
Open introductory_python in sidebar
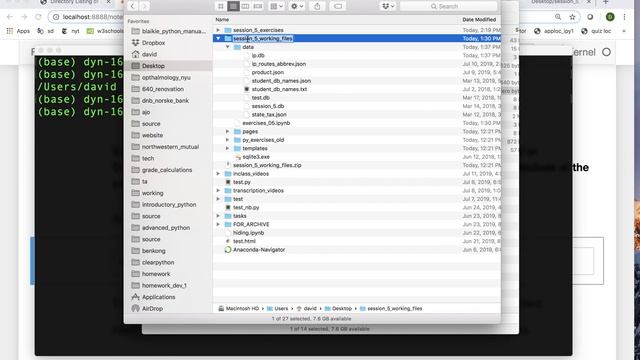click(168, 204)
